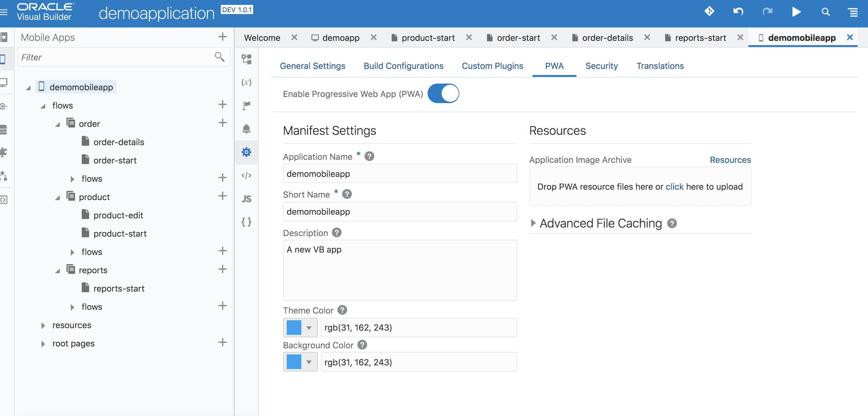Viewport: 868px width, 416px height.
Task: Open the Welcome editor tab
Action: point(262,38)
